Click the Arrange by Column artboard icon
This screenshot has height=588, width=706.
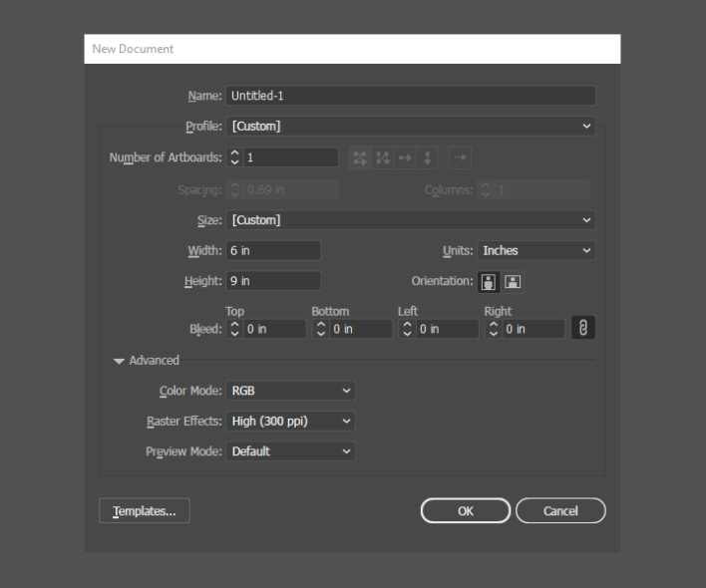point(426,157)
